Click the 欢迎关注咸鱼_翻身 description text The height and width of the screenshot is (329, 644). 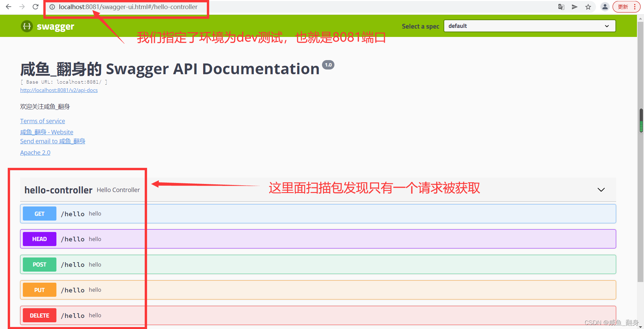coord(45,106)
